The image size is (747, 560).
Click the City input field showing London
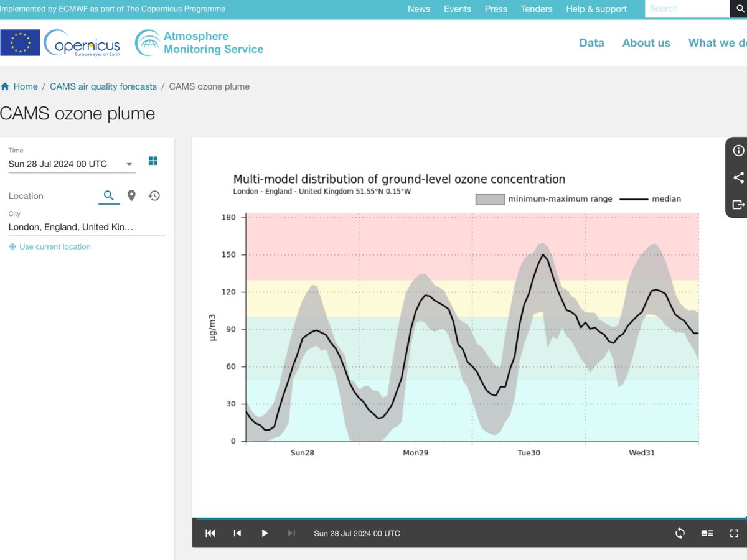(x=87, y=227)
